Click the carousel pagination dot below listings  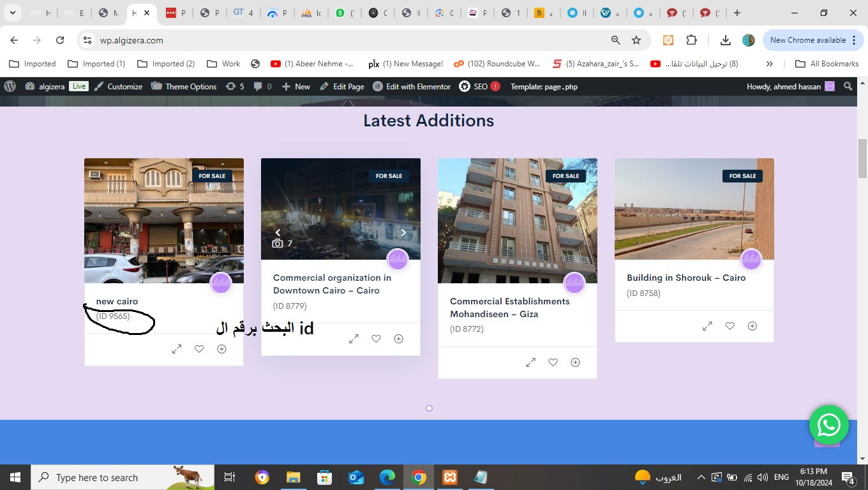click(x=429, y=408)
